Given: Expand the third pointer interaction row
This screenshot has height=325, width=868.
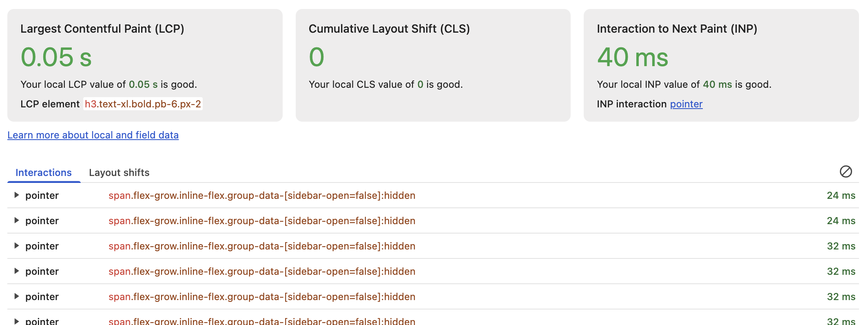Looking at the screenshot, I should [x=16, y=246].
